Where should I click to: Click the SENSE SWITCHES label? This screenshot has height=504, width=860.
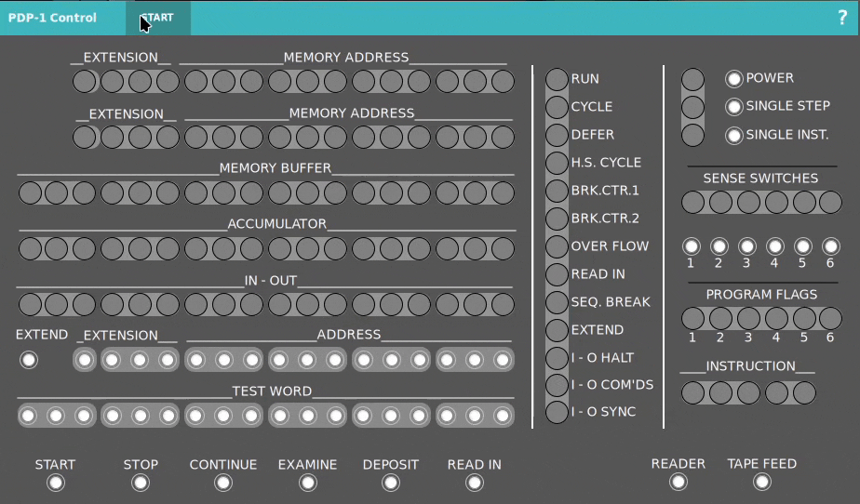point(760,178)
